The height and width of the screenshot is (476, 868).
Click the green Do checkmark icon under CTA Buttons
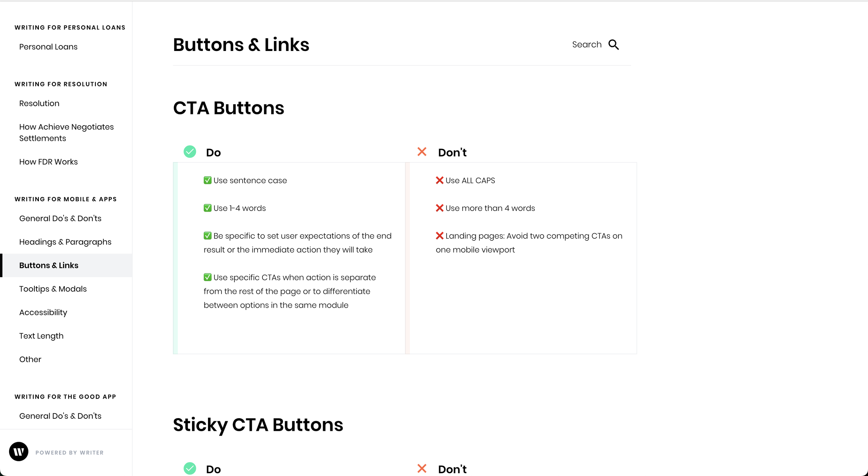coord(190,152)
